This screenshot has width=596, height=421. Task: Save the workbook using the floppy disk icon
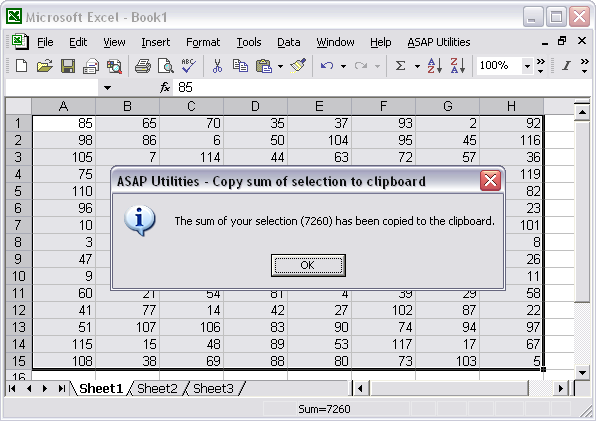[x=68, y=66]
